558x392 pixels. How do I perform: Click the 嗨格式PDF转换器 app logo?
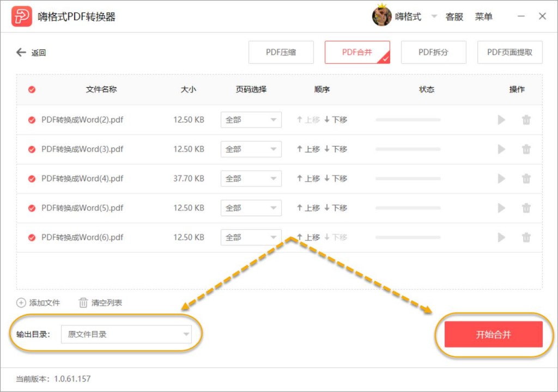(21, 16)
